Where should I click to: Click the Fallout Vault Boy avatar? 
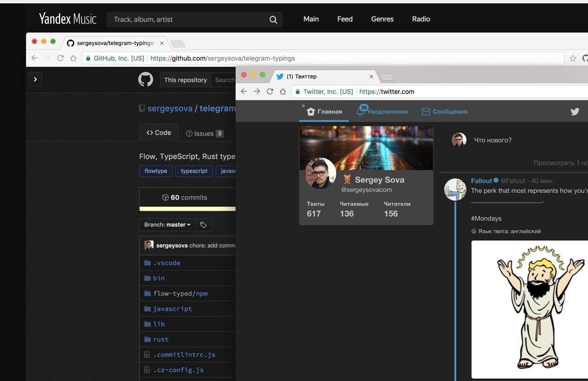455,189
